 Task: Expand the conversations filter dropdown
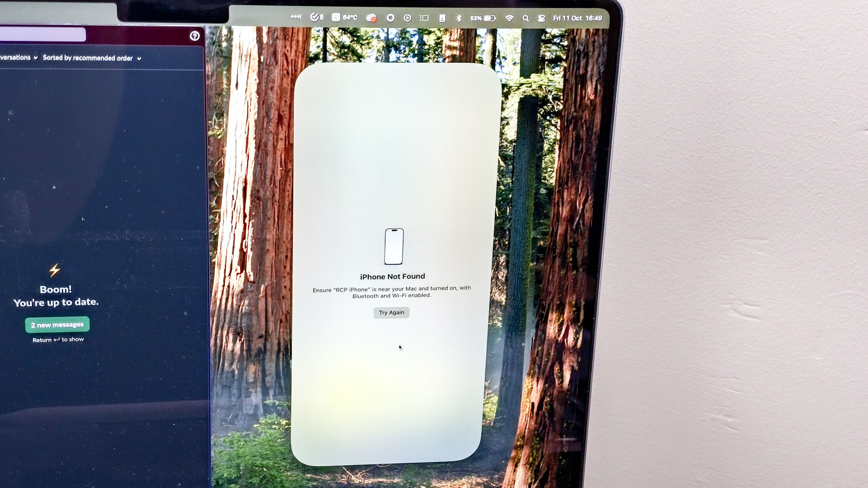(x=18, y=58)
